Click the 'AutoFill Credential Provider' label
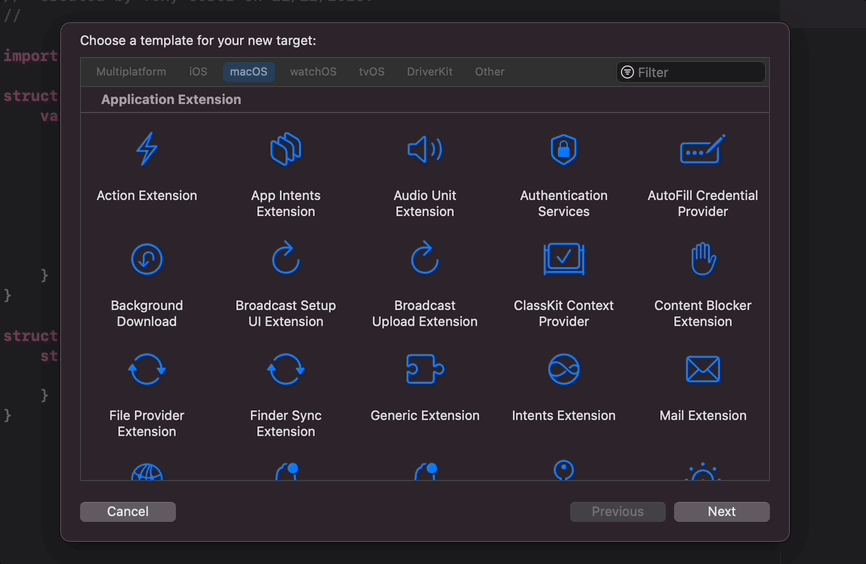 tap(703, 203)
